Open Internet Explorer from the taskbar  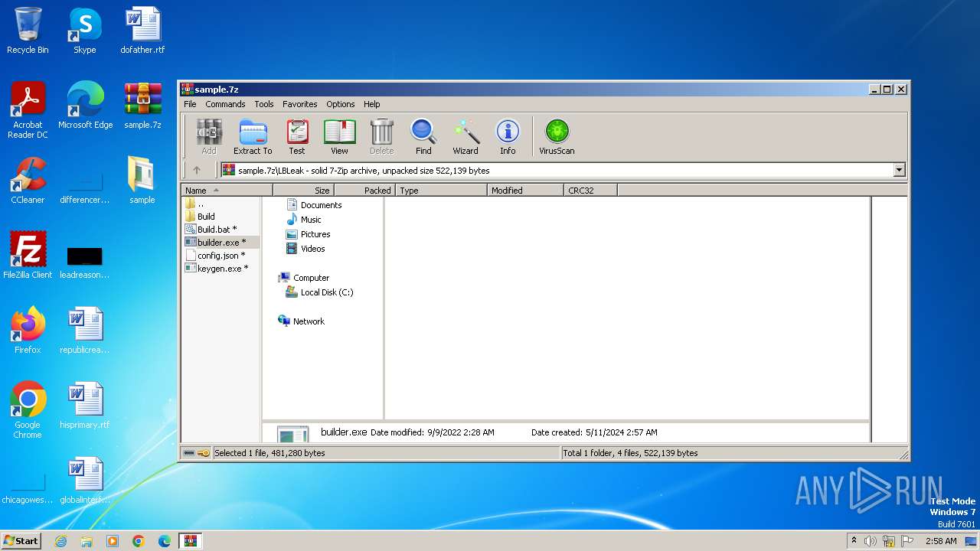[60, 541]
